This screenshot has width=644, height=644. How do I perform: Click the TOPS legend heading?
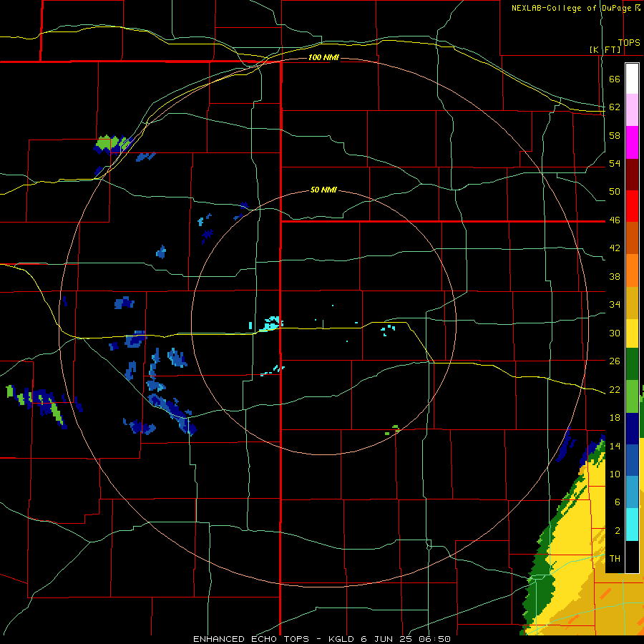[x=629, y=43]
